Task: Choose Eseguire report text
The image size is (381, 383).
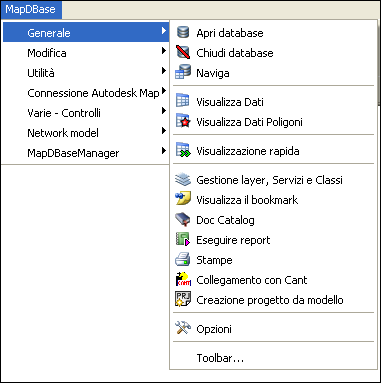Action: point(233,240)
